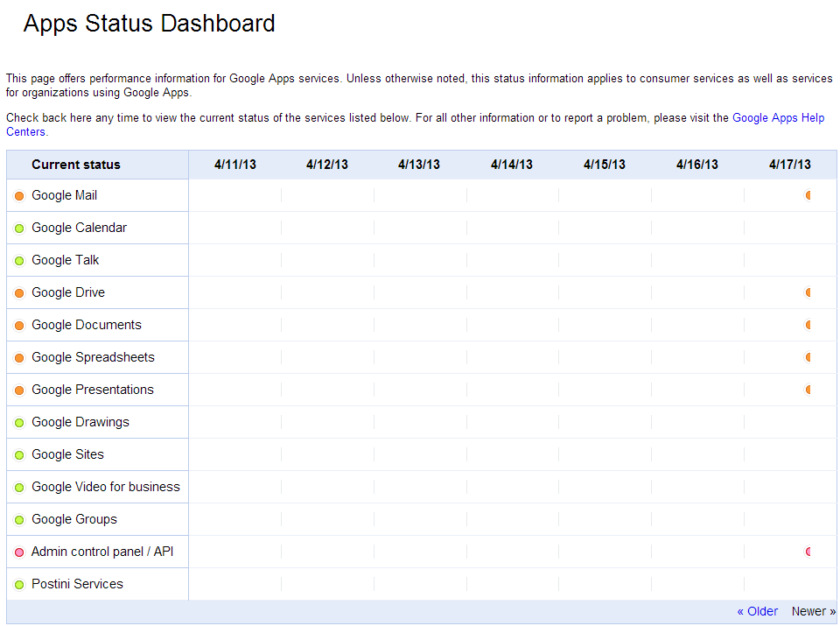This screenshot has width=840, height=626.
Task: Select the green dot next to Postini Services
Action: pyautogui.click(x=18, y=584)
